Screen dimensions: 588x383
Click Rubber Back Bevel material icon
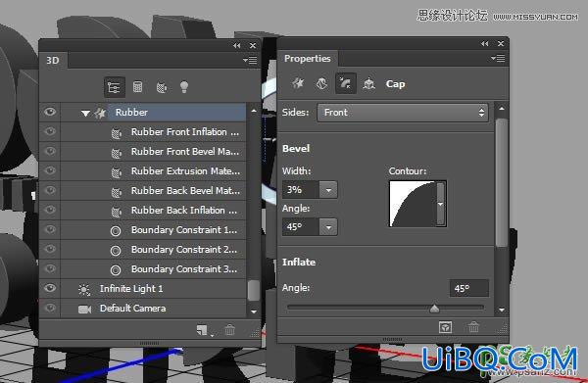117,192
